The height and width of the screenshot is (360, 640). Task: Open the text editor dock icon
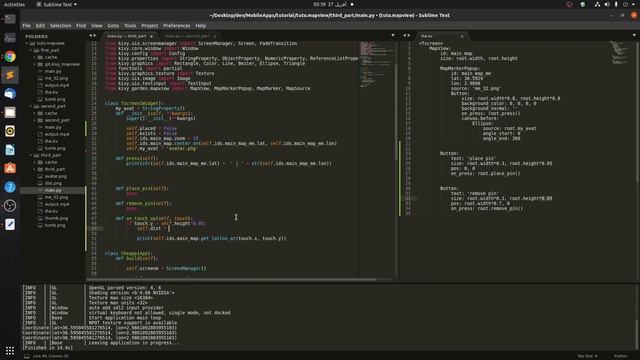[x=10, y=224]
